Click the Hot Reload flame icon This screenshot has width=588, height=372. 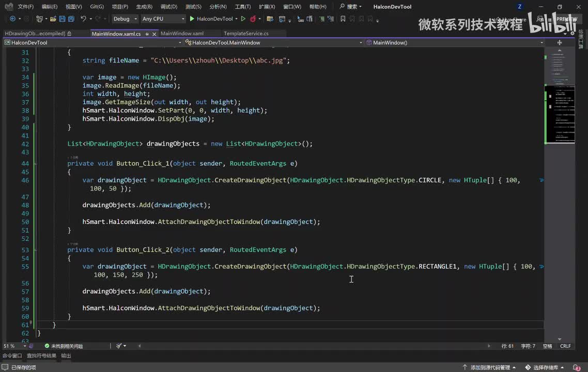coord(253,19)
